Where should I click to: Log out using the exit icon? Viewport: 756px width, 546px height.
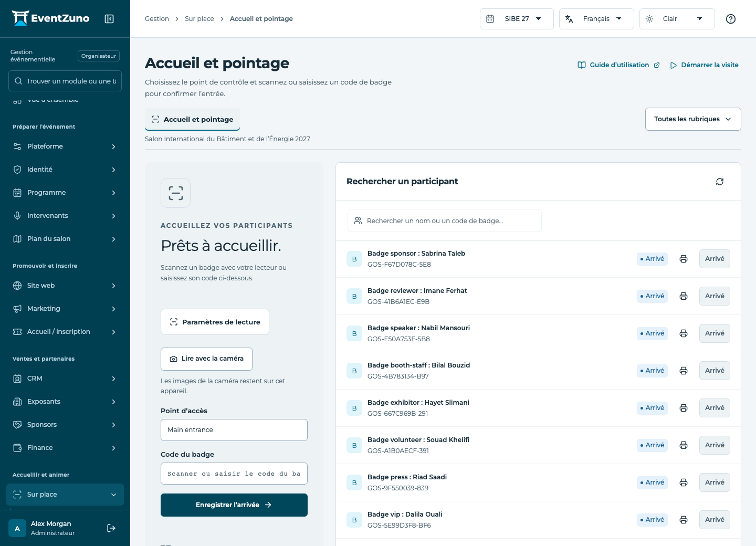tap(111, 528)
